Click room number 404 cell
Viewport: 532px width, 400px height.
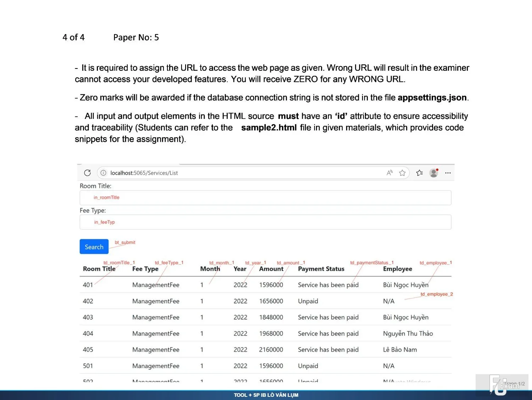coord(88,333)
